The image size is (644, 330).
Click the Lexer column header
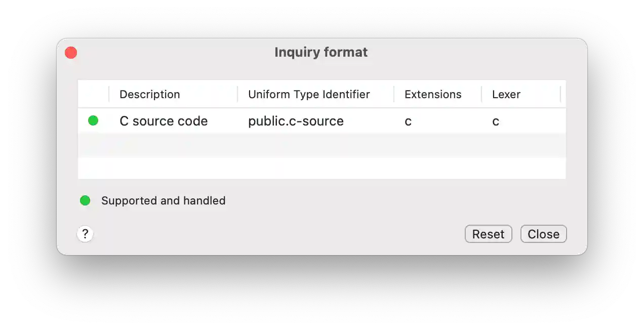[506, 94]
